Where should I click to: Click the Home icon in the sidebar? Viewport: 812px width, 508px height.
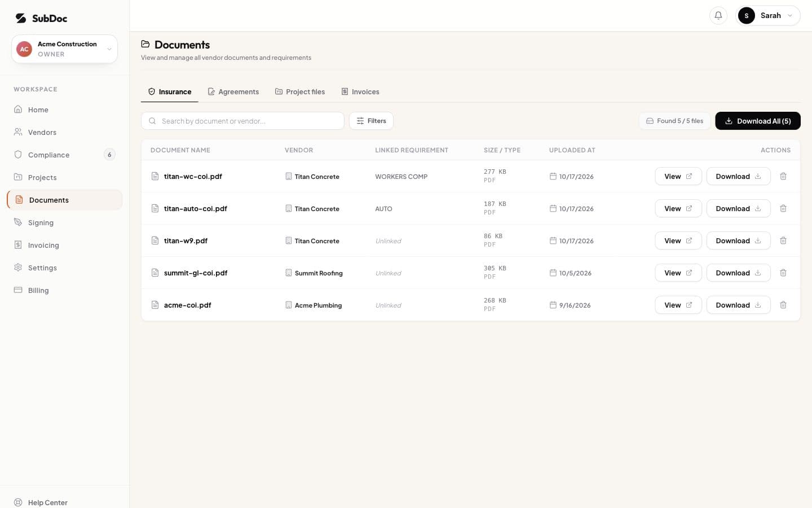pyautogui.click(x=18, y=110)
